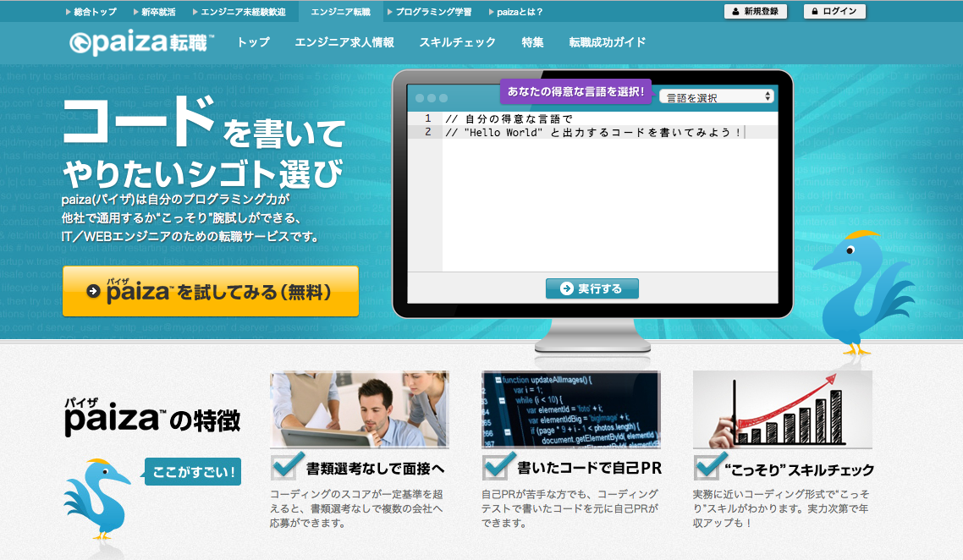Click the paiza転職 logo

[142, 42]
